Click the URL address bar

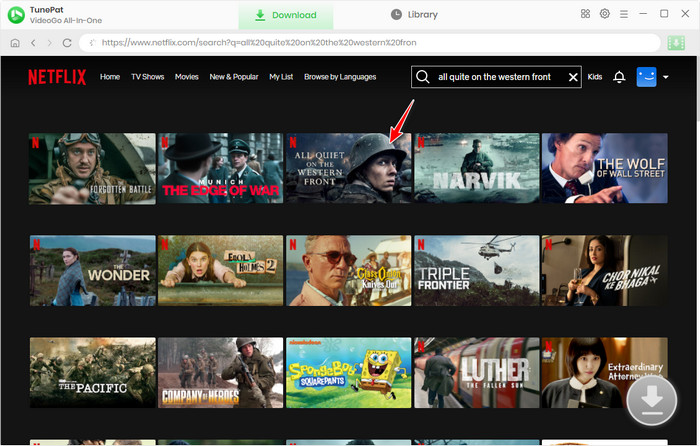(x=370, y=43)
